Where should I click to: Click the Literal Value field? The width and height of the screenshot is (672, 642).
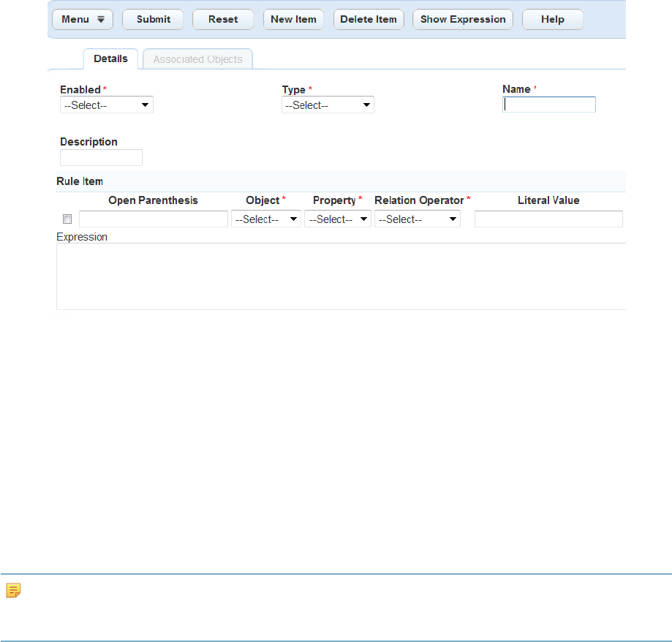548,219
